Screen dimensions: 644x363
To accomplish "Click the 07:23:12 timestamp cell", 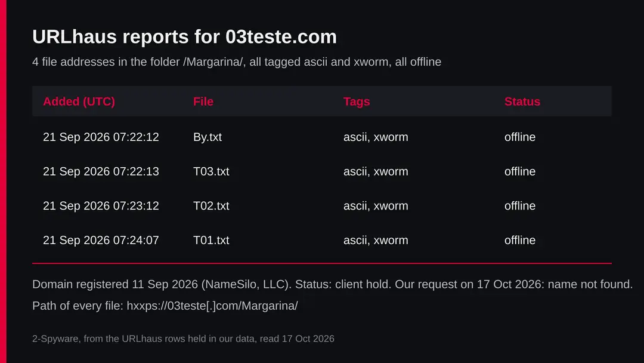I will click(101, 205).
